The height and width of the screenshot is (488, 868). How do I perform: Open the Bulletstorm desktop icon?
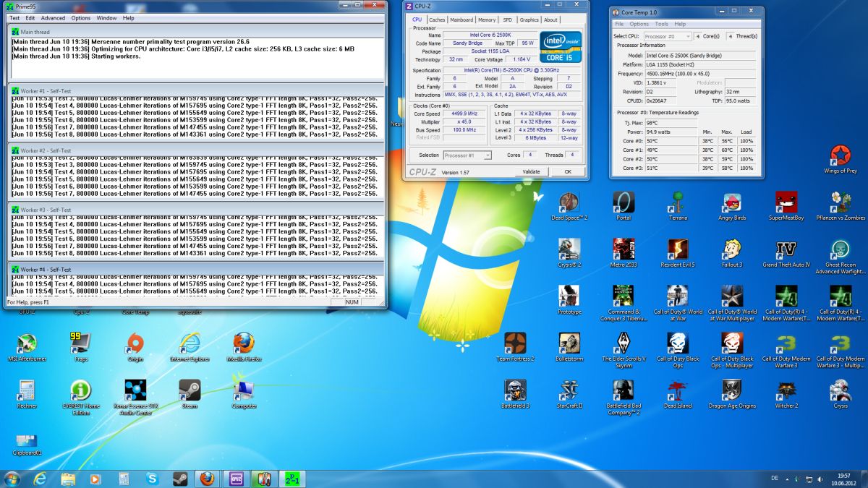click(x=569, y=347)
